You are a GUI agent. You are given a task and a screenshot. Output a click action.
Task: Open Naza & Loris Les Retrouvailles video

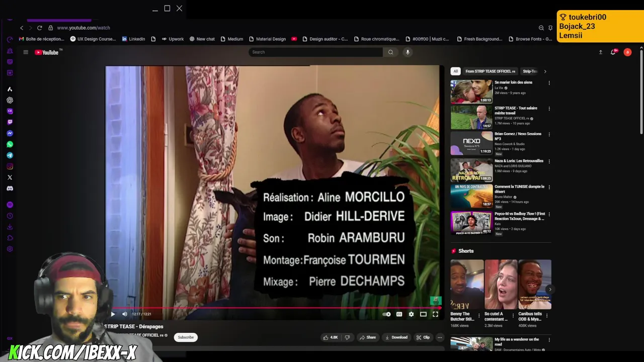tap(471, 170)
